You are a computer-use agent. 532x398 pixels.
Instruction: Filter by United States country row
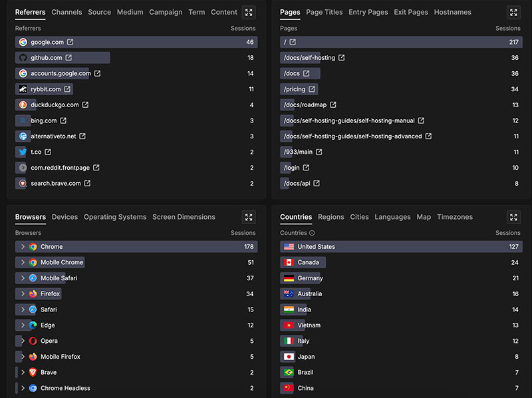coord(401,246)
